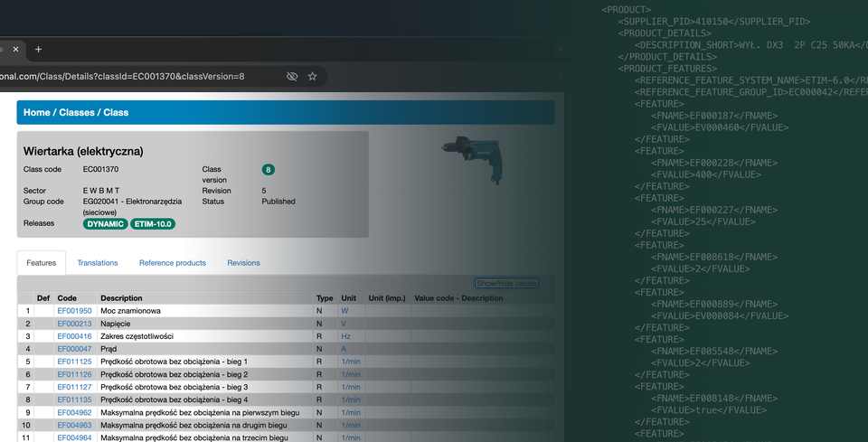The image size is (868, 442).
Task: Open feature code EF000416
Action: 75,336
